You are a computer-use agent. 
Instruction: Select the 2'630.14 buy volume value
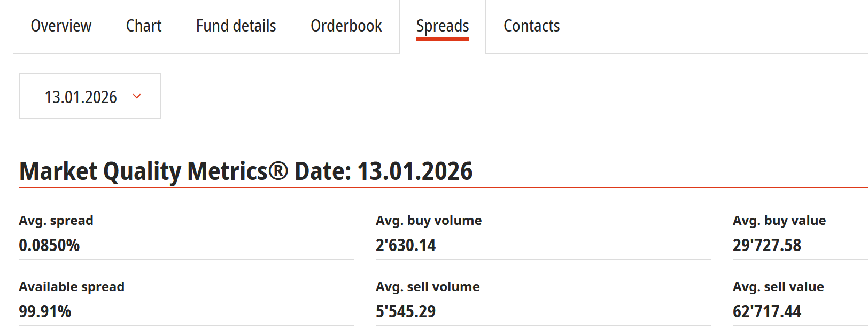coord(406,245)
